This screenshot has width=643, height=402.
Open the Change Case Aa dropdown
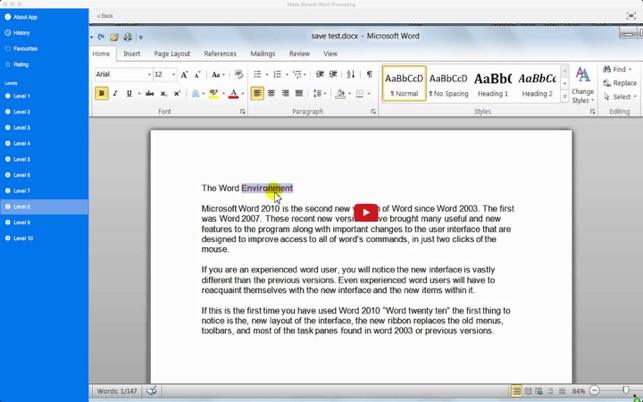coord(218,75)
